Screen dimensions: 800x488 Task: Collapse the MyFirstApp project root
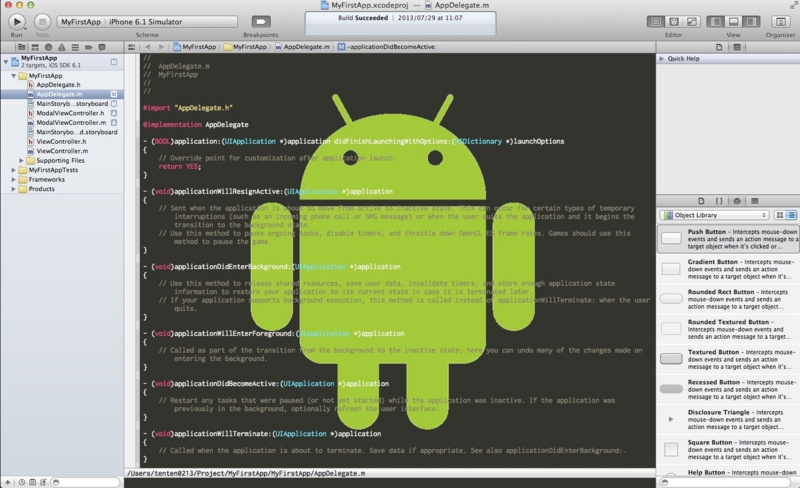pyautogui.click(x=6, y=62)
